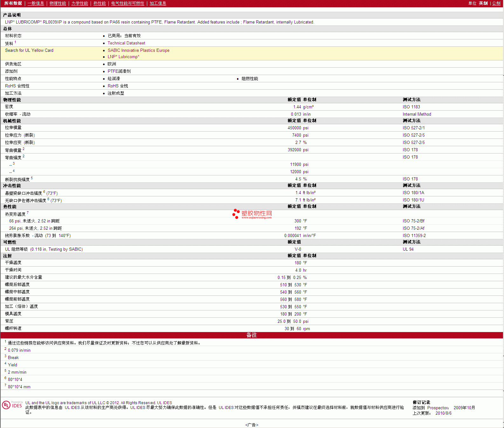Image resolution: width=504 pixels, height=428 pixels.
Task: Switch units to 公制
Action: click(496, 3)
